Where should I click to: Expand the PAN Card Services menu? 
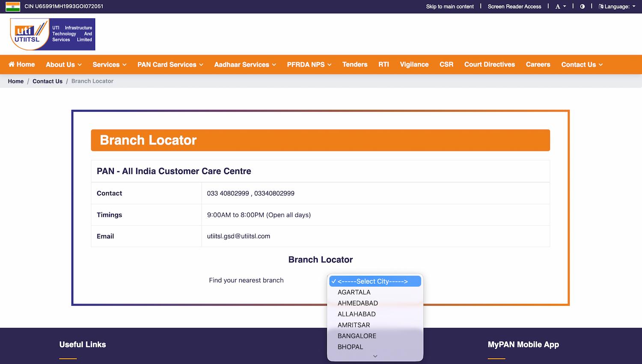coord(170,65)
